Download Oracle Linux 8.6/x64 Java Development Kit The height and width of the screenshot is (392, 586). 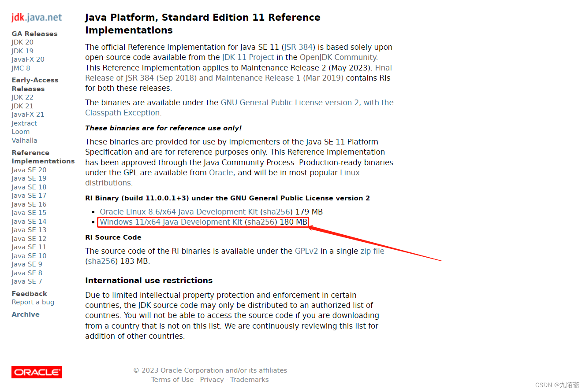point(179,212)
